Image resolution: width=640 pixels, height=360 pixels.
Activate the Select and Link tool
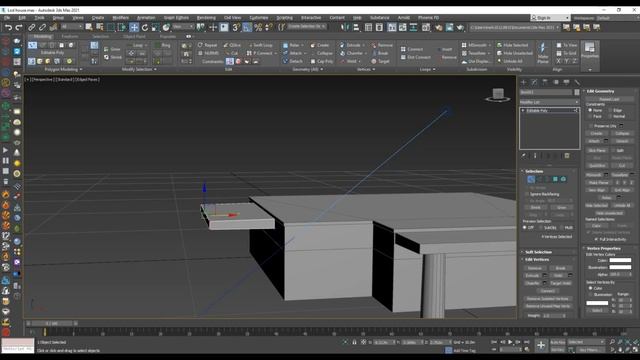point(31,27)
